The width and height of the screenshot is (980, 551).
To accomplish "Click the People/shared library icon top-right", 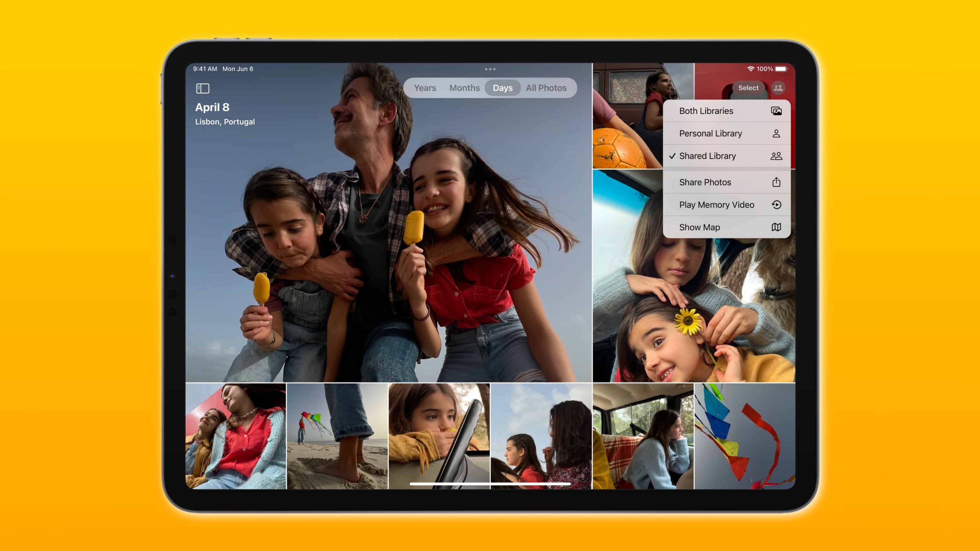I will pyautogui.click(x=778, y=88).
